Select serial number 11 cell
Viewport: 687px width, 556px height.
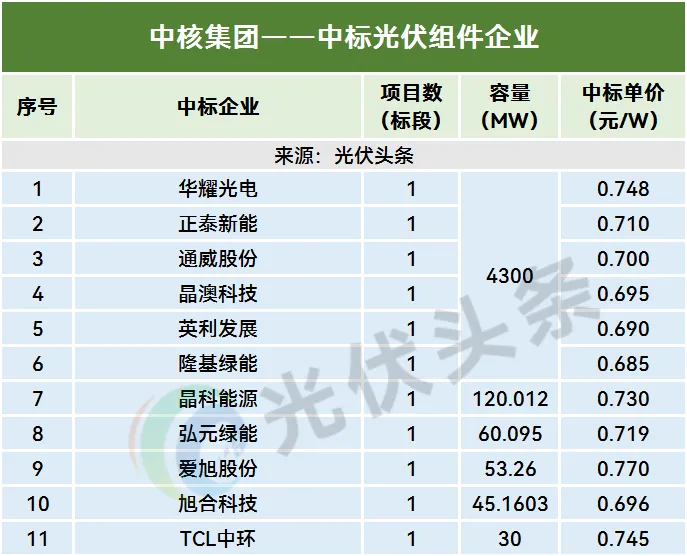[x=37, y=538]
